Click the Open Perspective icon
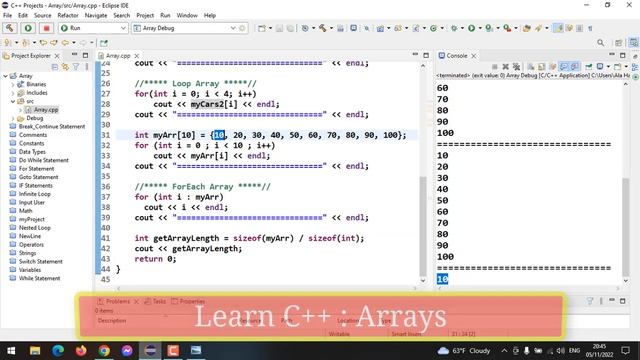Screen dimensions: 640x360 point(619,42)
